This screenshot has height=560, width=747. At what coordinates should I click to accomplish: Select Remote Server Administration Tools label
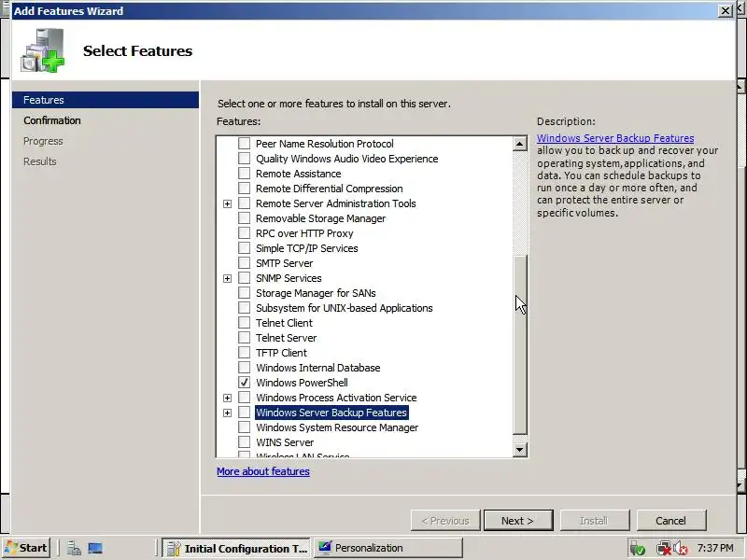pyautogui.click(x=335, y=203)
